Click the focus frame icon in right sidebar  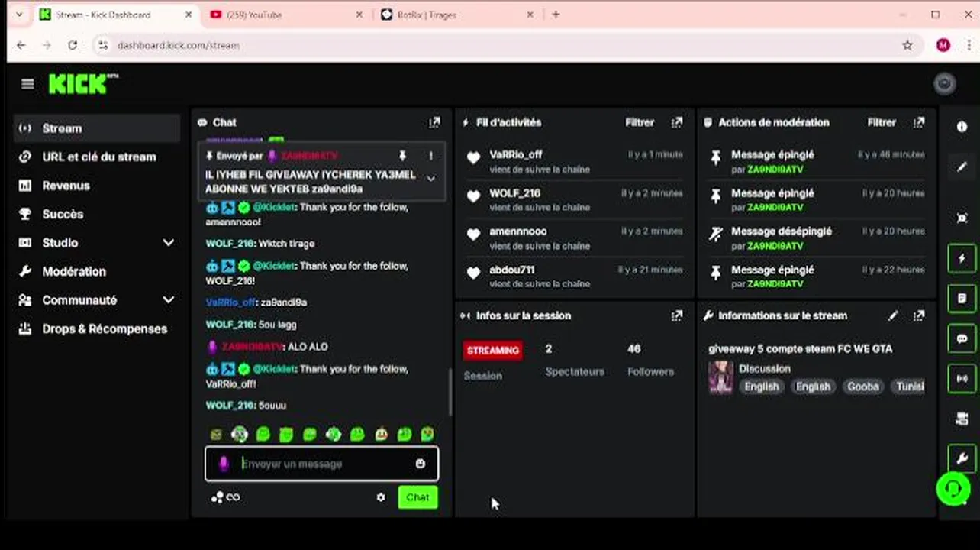pos(962,218)
